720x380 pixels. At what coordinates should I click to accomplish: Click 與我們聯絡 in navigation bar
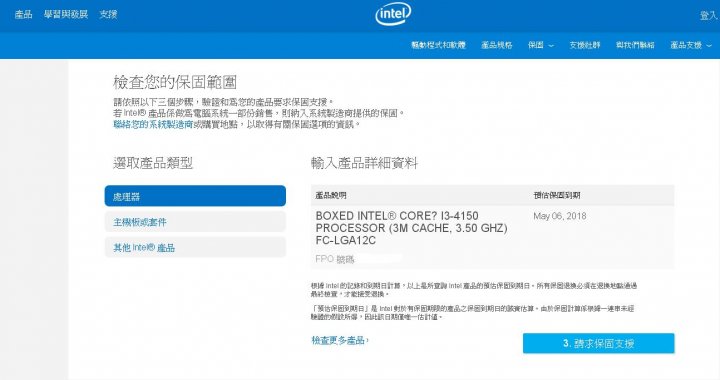pos(635,45)
